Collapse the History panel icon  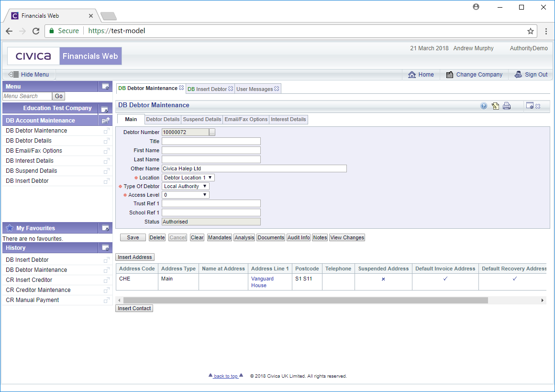coord(105,248)
